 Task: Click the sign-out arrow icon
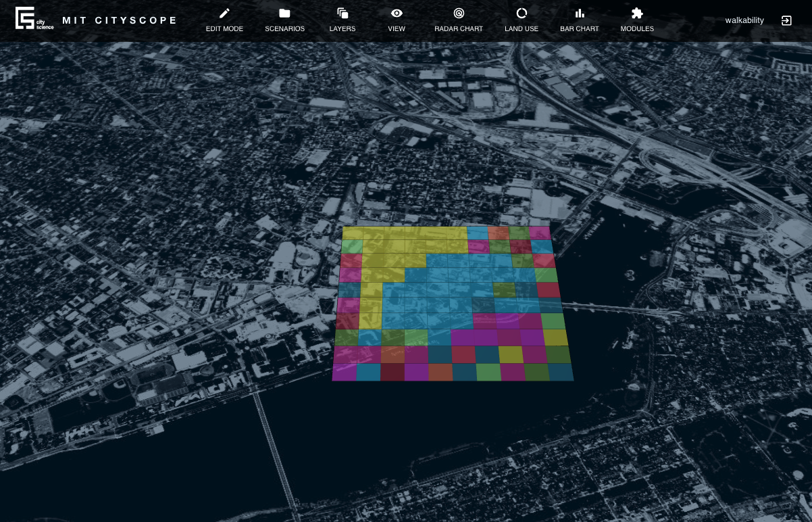pos(786,20)
